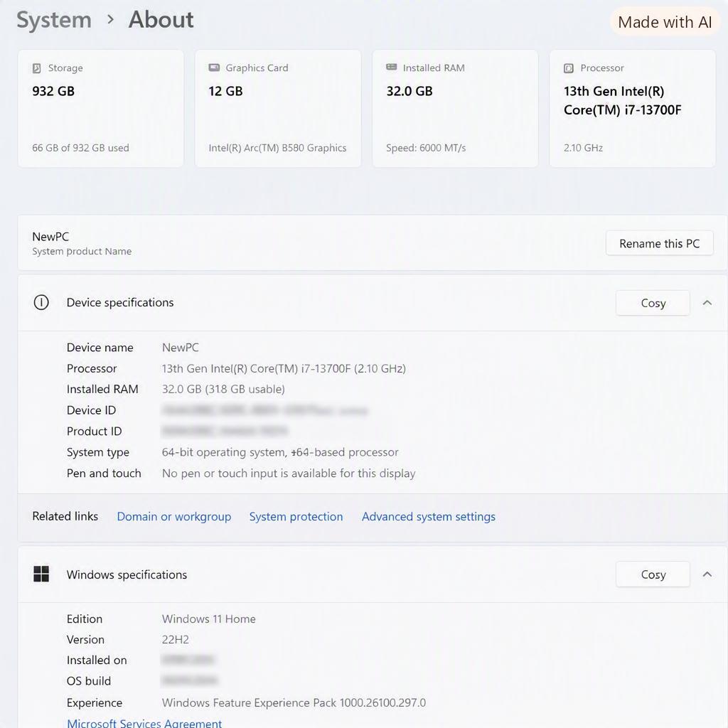Click the 'Experience' label
Viewport: 728px width, 728px height.
pyautogui.click(x=95, y=703)
